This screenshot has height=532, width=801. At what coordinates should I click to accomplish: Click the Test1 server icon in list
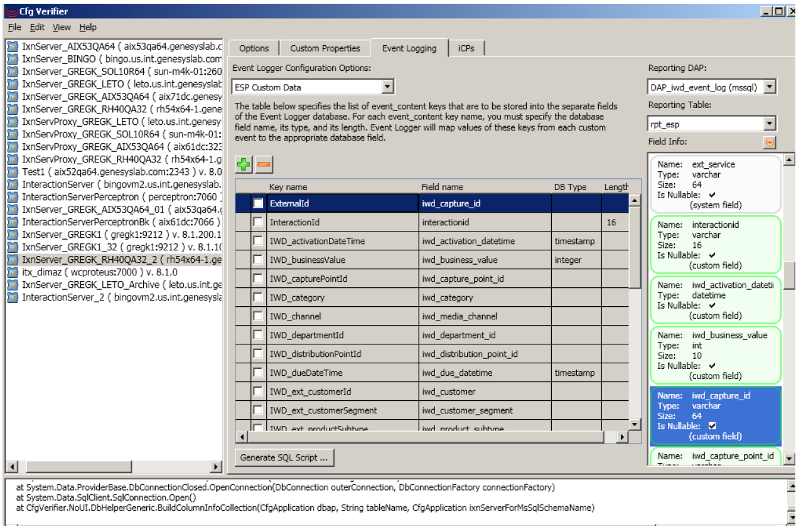(13, 171)
